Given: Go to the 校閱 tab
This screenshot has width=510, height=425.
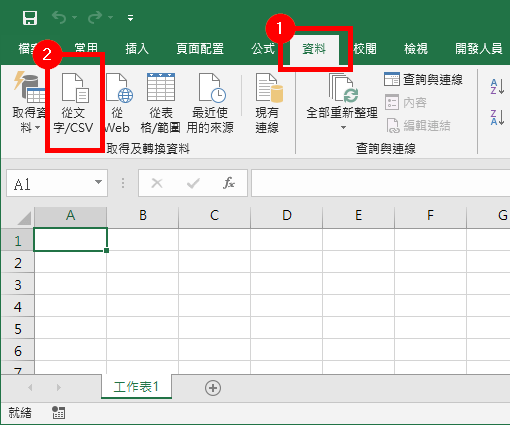Looking at the screenshot, I should (x=365, y=49).
